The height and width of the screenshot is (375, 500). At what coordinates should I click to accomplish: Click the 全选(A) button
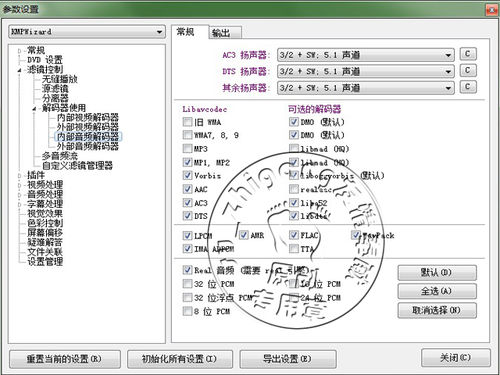437,291
